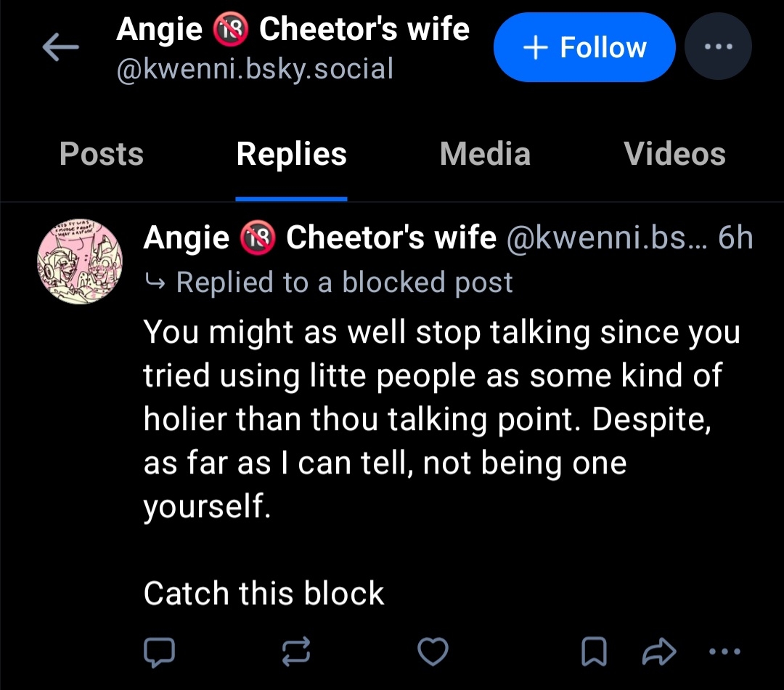Click the @kwenni.bsky.social handle in the header
Image resolution: width=784 pixels, height=690 pixels.
(255, 69)
